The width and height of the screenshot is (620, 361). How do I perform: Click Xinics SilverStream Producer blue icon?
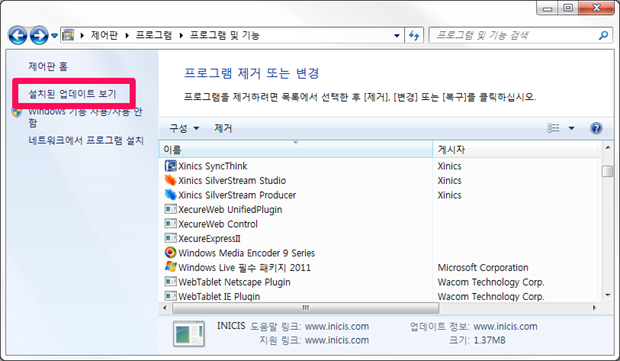170,195
